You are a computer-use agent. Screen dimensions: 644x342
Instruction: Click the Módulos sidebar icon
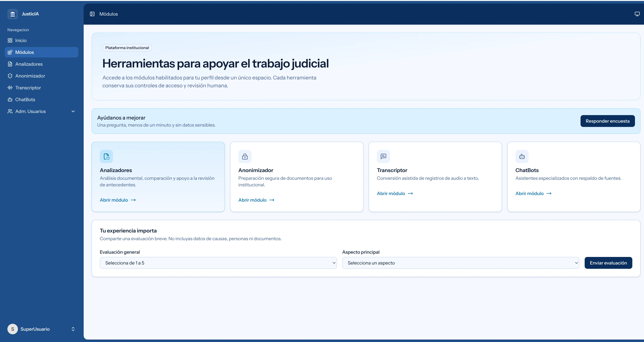click(x=10, y=52)
